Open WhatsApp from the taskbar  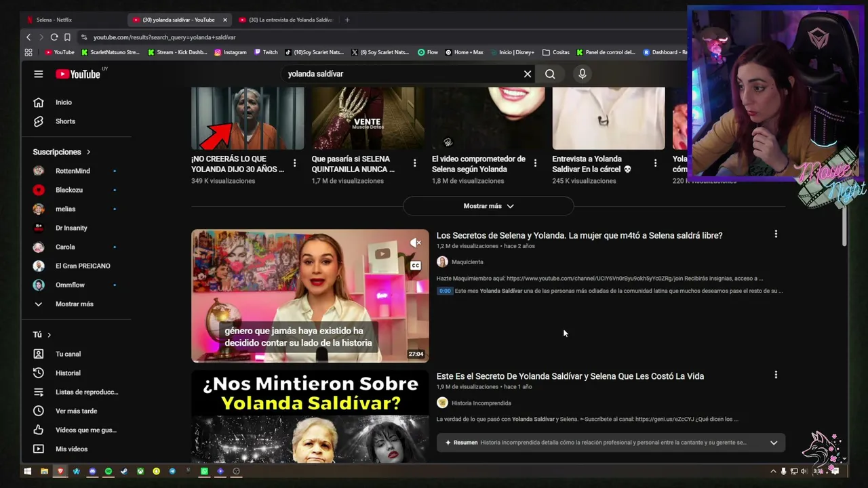(204, 471)
